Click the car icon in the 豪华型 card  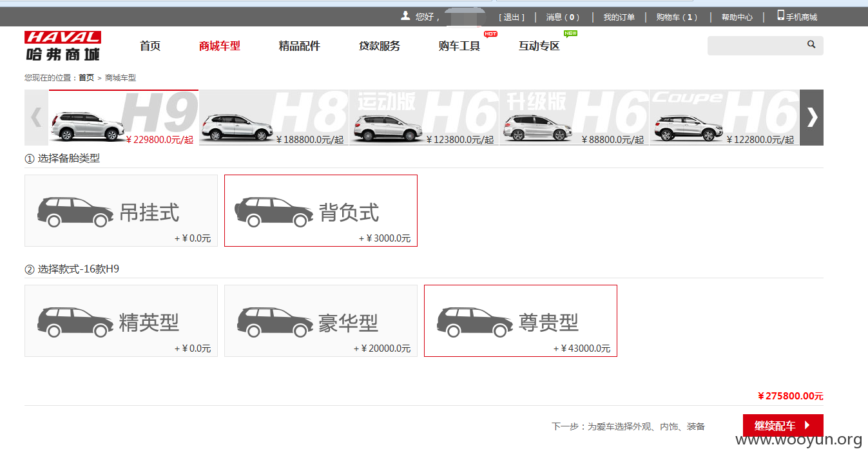(x=275, y=322)
